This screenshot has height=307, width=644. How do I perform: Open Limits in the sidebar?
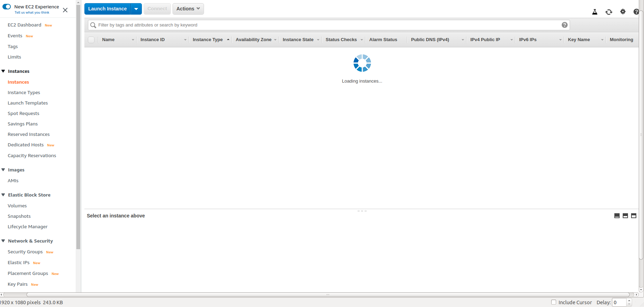click(x=14, y=57)
